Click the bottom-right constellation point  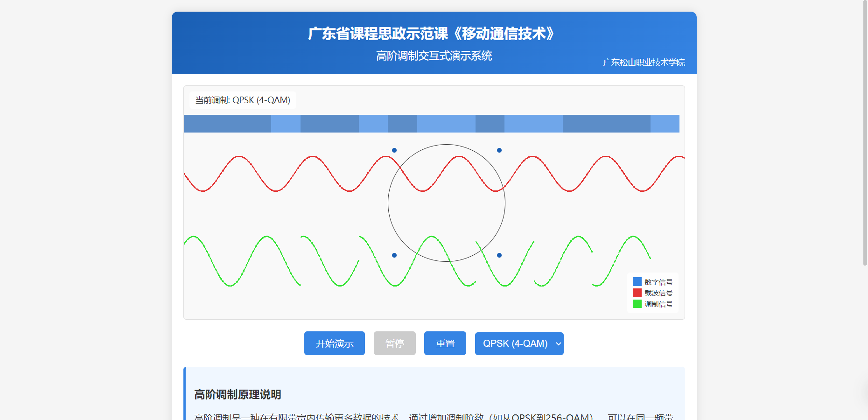point(499,255)
